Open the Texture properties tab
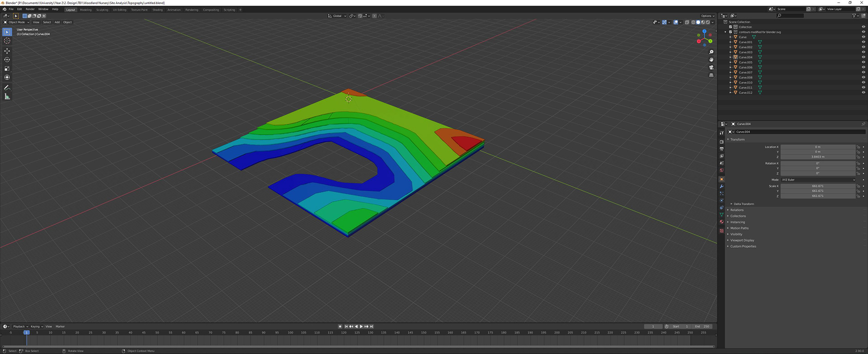The width and height of the screenshot is (868, 354). tap(722, 231)
